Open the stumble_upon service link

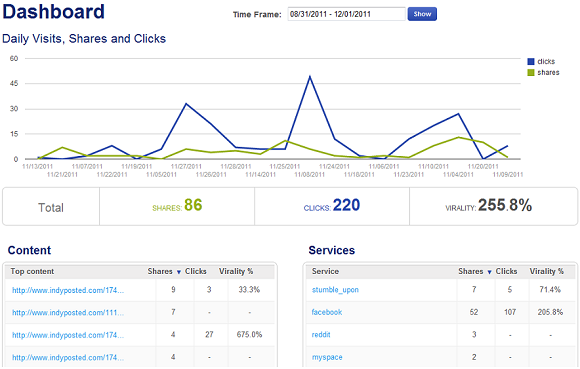coord(335,290)
